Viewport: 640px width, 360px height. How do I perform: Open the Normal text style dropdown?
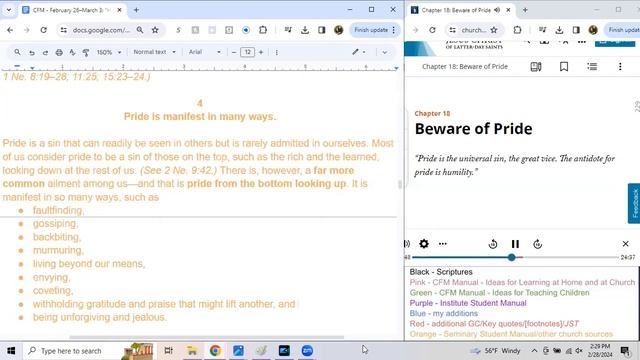tap(154, 52)
